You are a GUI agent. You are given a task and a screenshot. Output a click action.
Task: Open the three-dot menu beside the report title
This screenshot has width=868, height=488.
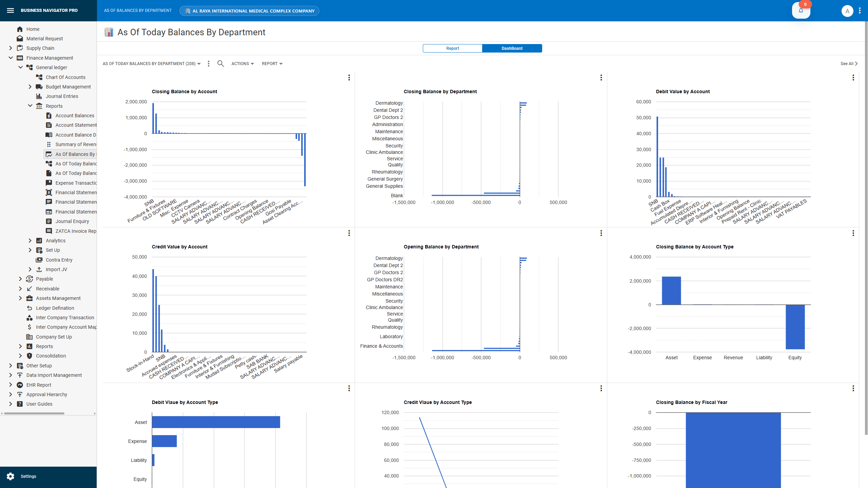(208, 63)
